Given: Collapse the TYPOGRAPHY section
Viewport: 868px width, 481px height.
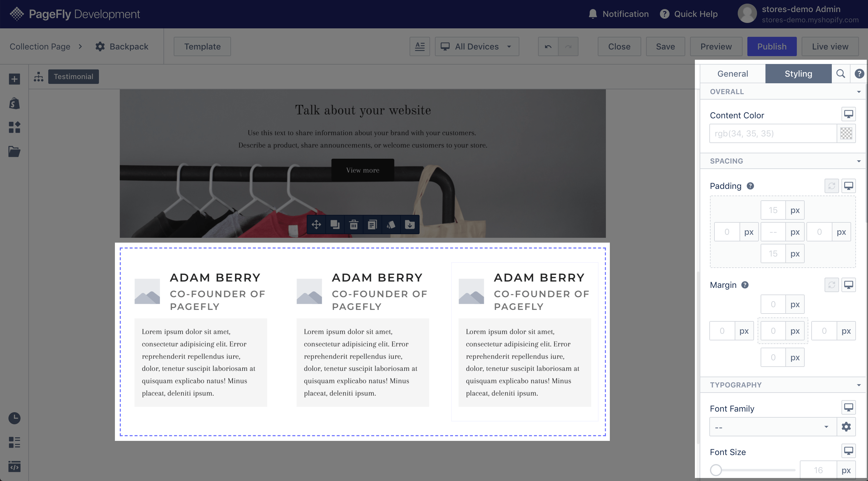Looking at the screenshot, I should [783, 385].
